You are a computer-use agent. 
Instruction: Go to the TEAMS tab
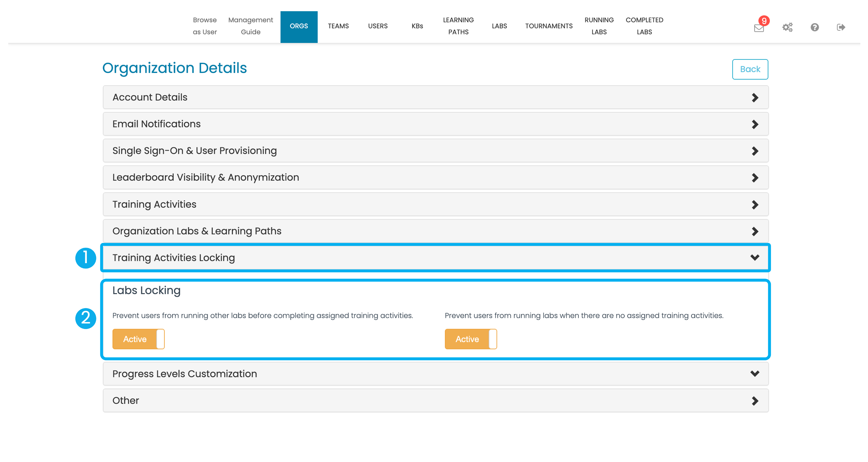338,26
